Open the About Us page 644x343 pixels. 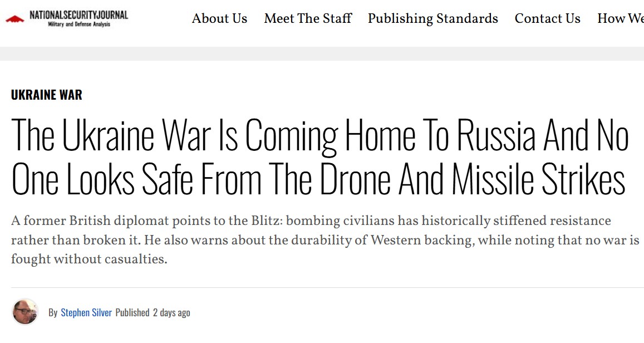tap(219, 18)
